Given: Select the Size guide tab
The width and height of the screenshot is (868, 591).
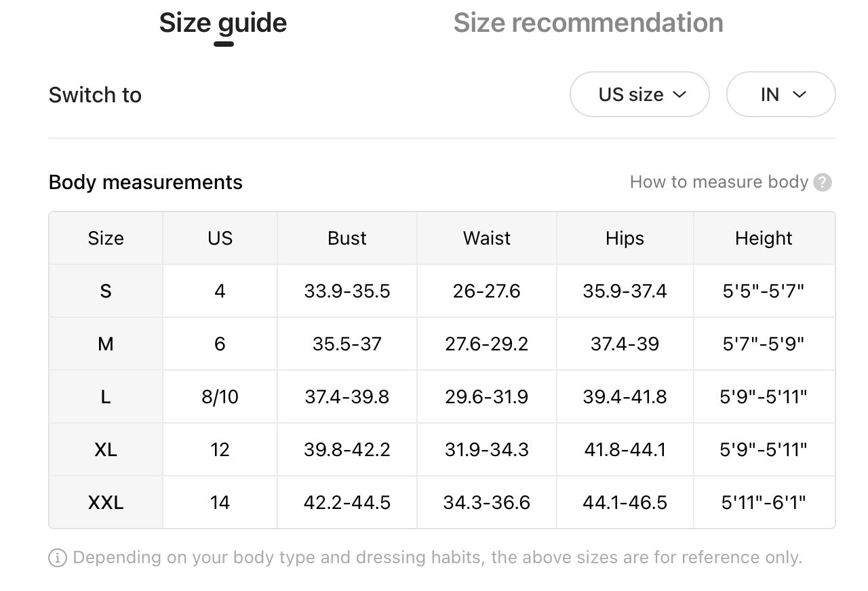Looking at the screenshot, I should [x=223, y=22].
